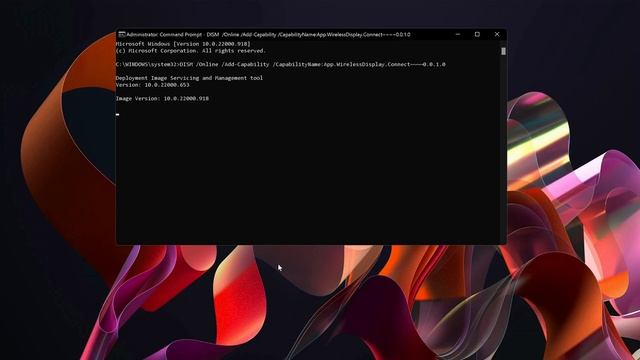Minimize the Command Prompt window
This screenshot has height=360, width=640.
pos(458,35)
